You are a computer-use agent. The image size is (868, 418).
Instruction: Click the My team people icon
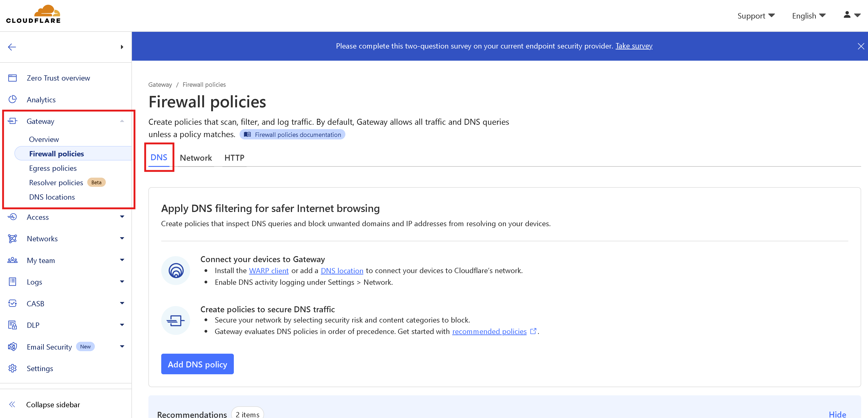click(12, 260)
